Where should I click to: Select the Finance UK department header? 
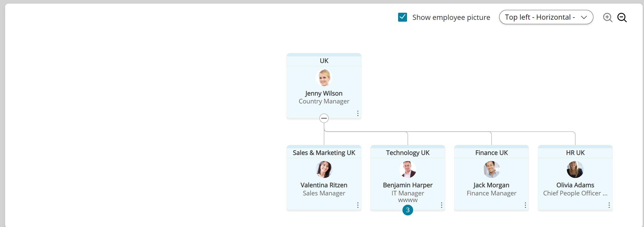pyautogui.click(x=492, y=153)
